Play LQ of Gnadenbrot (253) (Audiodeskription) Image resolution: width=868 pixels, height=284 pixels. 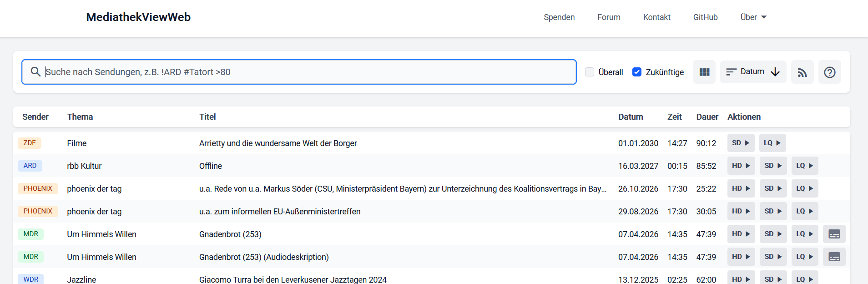(x=805, y=257)
